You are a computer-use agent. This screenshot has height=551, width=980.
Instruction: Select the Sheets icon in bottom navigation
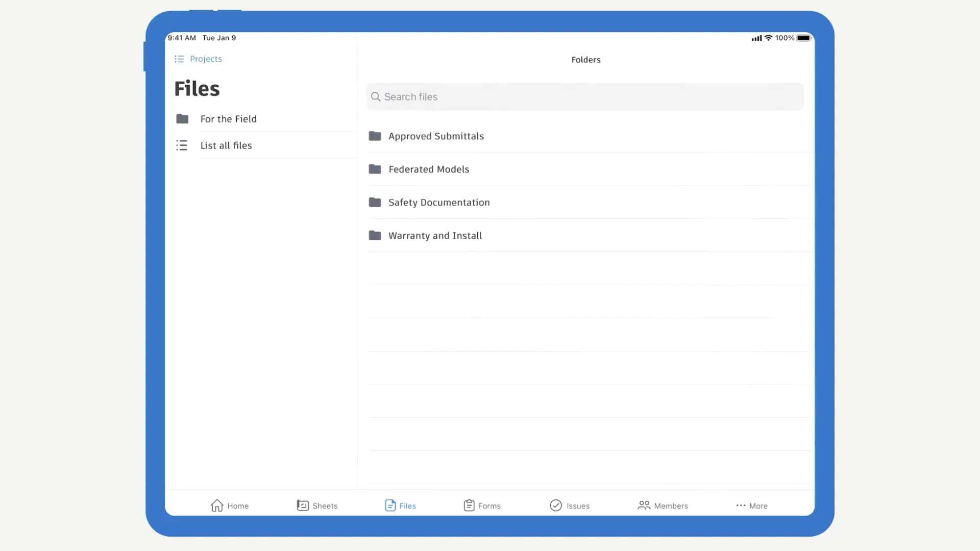[302, 505]
